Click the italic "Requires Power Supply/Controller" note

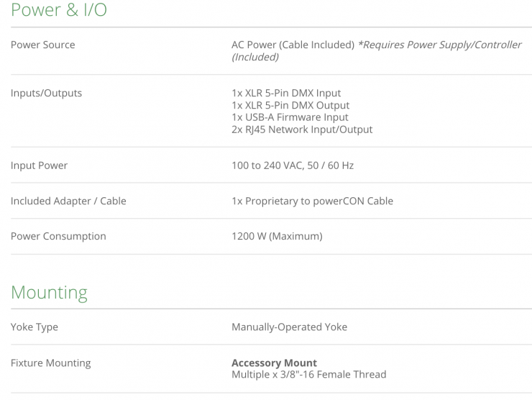click(440, 45)
